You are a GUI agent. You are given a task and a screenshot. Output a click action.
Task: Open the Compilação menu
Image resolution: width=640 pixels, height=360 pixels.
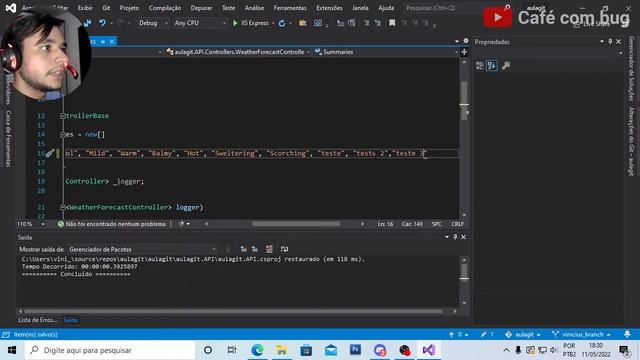pyautogui.click(x=164, y=8)
